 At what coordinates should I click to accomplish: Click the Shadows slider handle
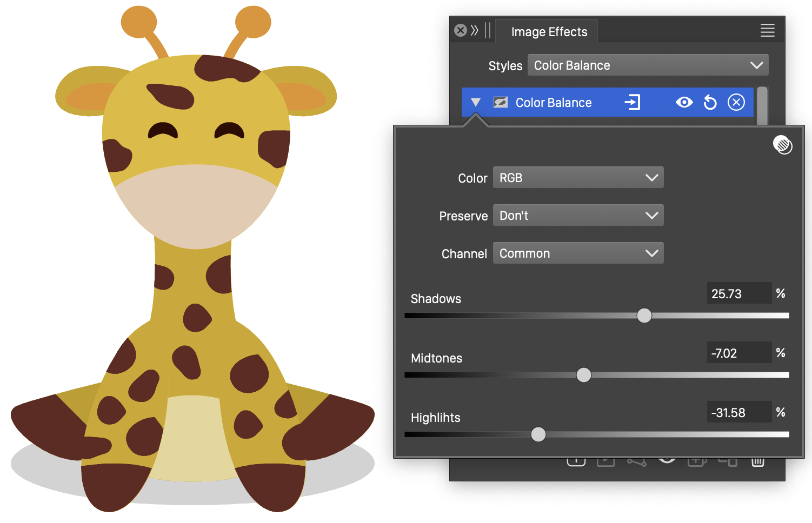coord(644,316)
